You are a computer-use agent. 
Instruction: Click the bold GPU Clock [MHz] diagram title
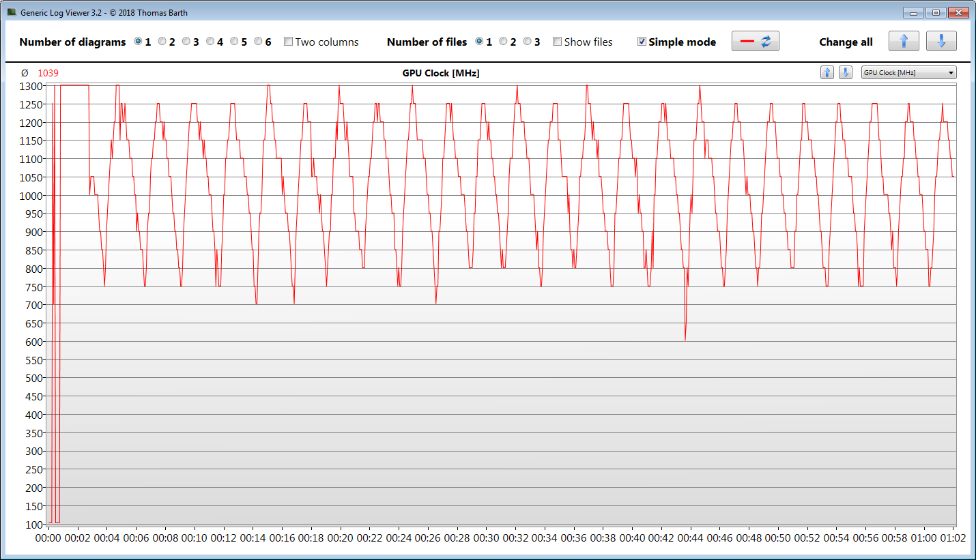[441, 73]
